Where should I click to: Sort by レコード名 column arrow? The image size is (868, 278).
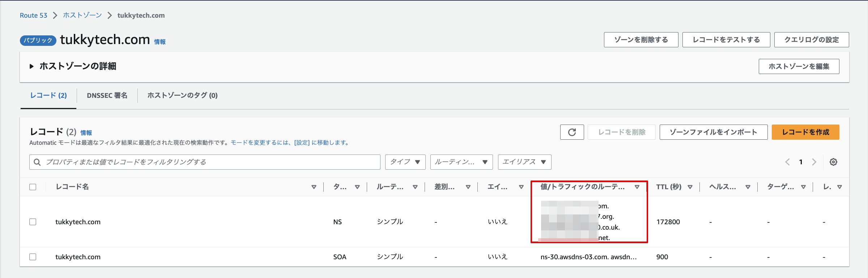[314, 187]
